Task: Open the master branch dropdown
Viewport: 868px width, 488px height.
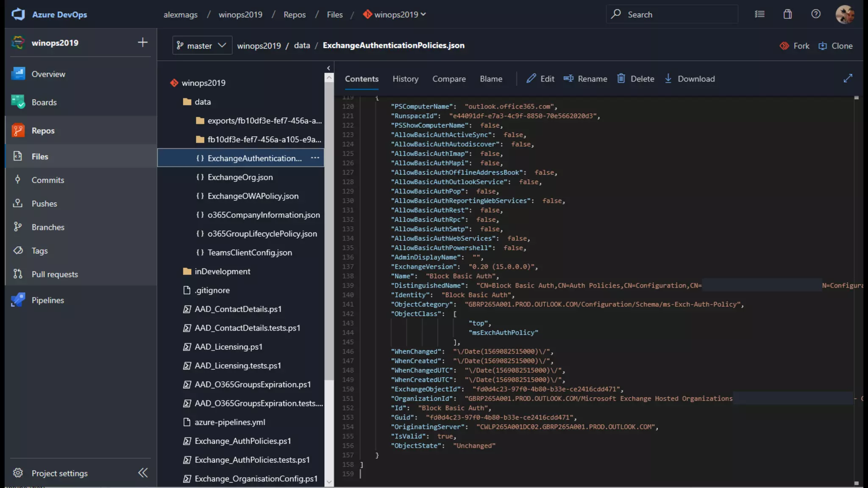Action: pos(202,45)
